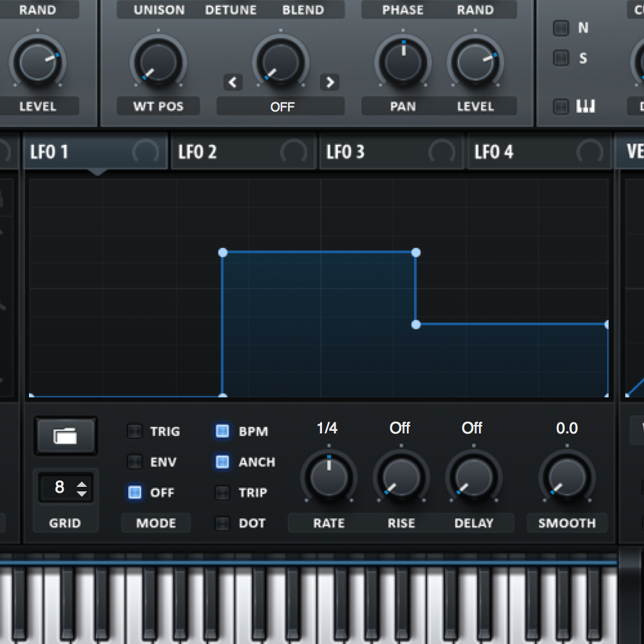Viewport: 644px width, 644px height.
Task: Open the LFO shape folder browser
Action: pos(65,436)
